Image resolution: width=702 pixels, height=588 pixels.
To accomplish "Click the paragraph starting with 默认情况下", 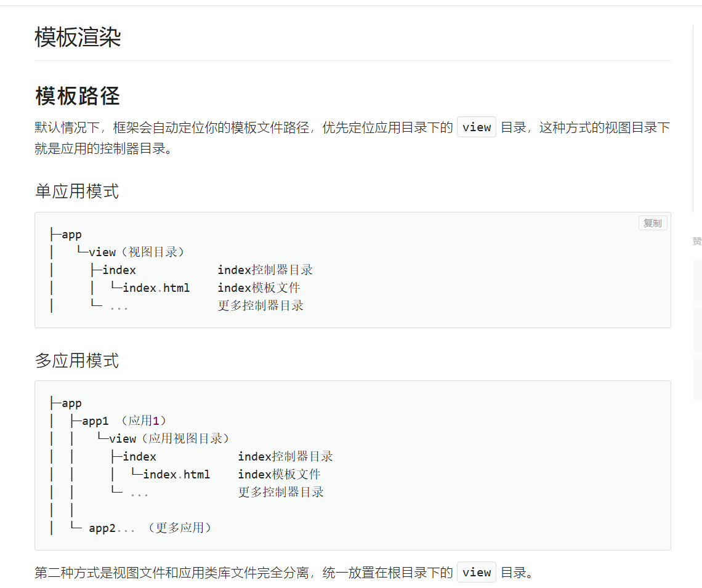I will coord(352,138).
